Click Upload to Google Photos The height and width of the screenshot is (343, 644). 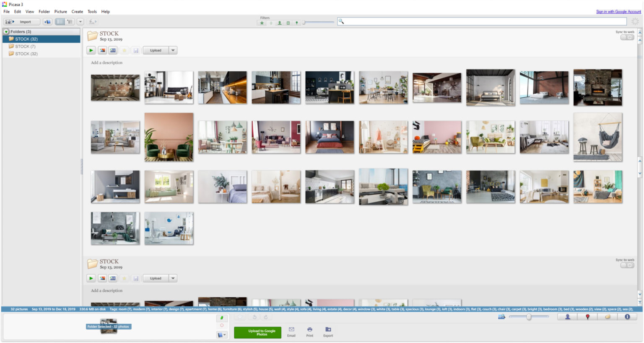[x=257, y=333]
